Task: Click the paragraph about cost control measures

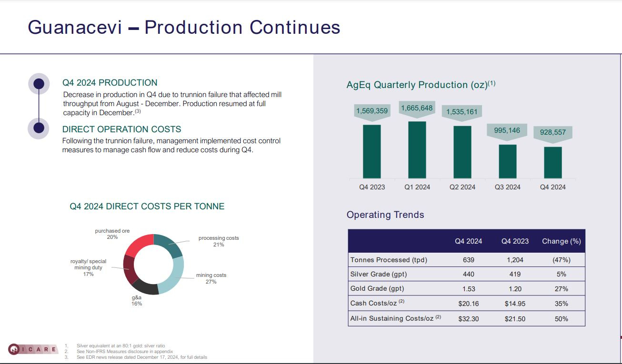Action: 171,145
